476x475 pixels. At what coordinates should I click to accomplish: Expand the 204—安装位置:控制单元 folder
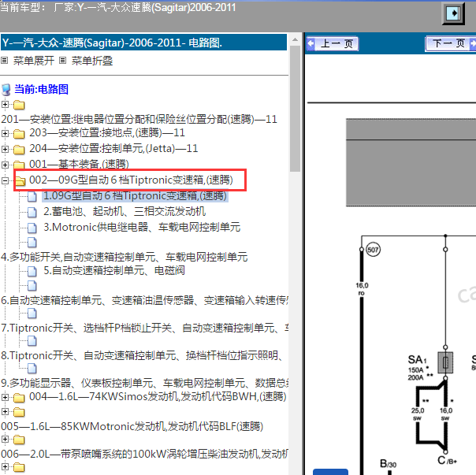5,149
